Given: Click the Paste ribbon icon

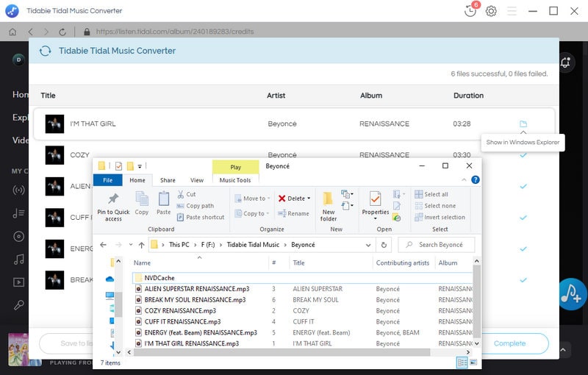Looking at the screenshot, I should click(163, 203).
